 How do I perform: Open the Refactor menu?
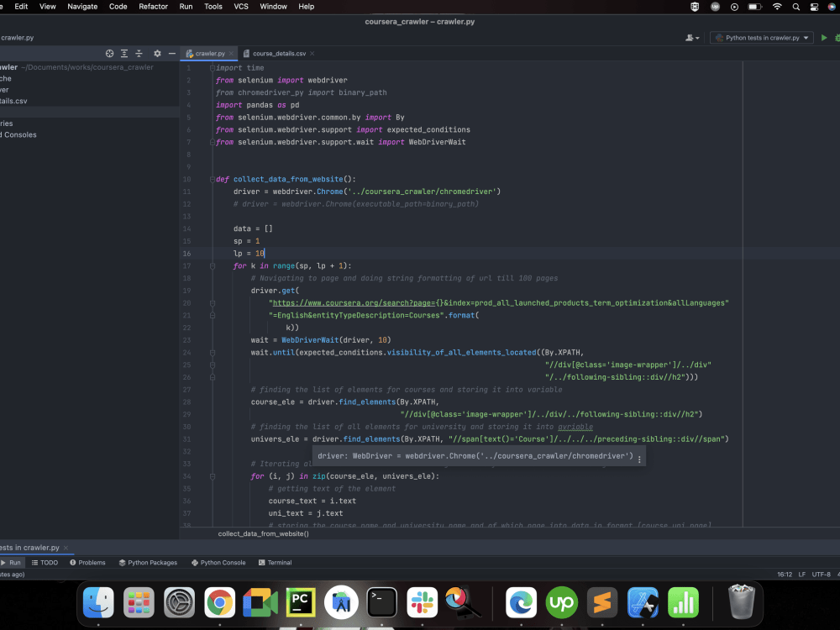[x=153, y=7]
